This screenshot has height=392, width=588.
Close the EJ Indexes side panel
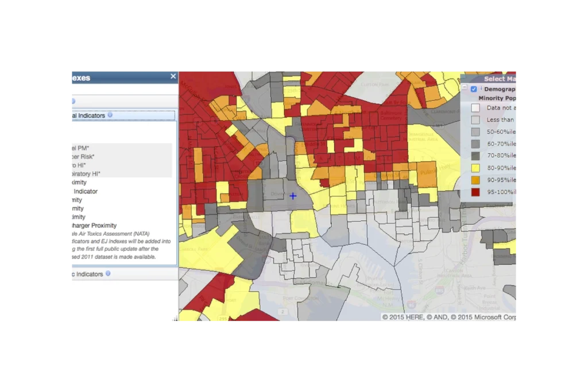click(x=173, y=76)
